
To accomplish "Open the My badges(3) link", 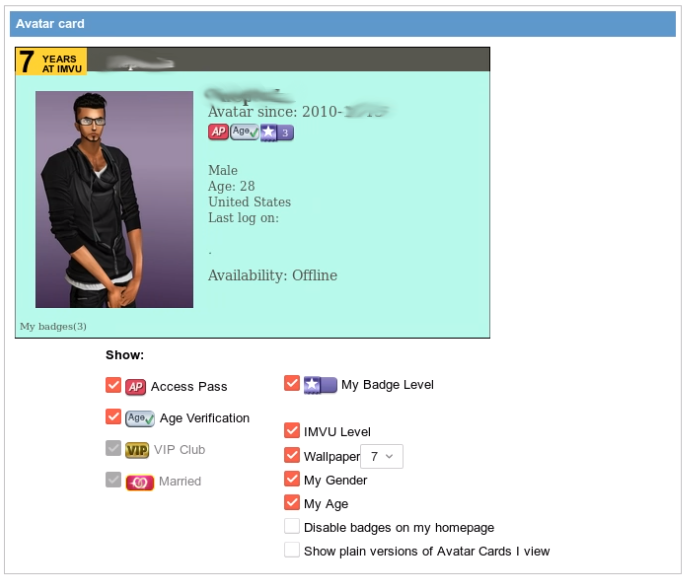I will [x=53, y=327].
